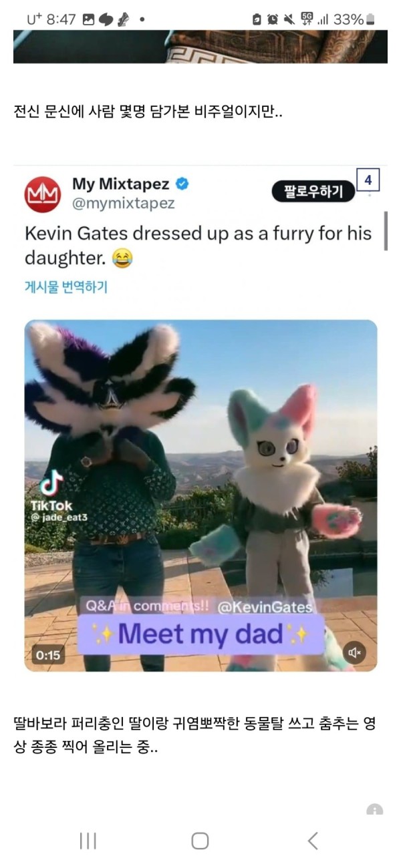
Task: Click the page scrollbar on right edge
Action: pyautogui.click(x=386, y=230)
